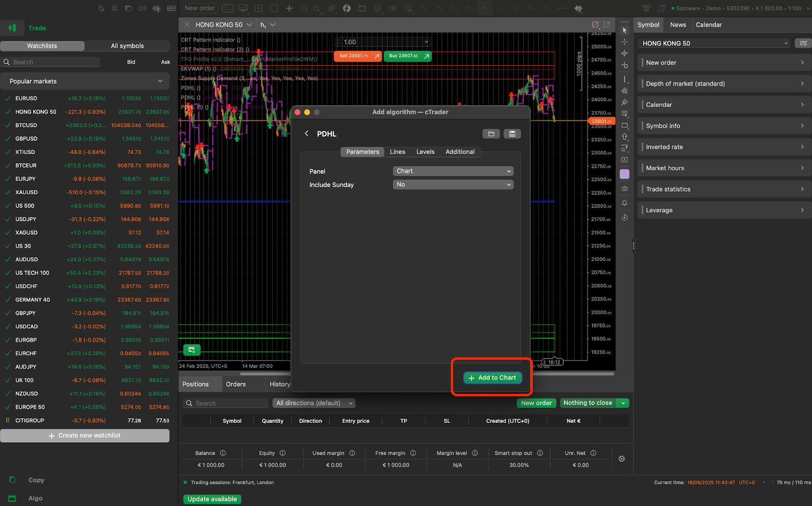Select the text label drawing tool
812x506 pixels.
coord(625,160)
